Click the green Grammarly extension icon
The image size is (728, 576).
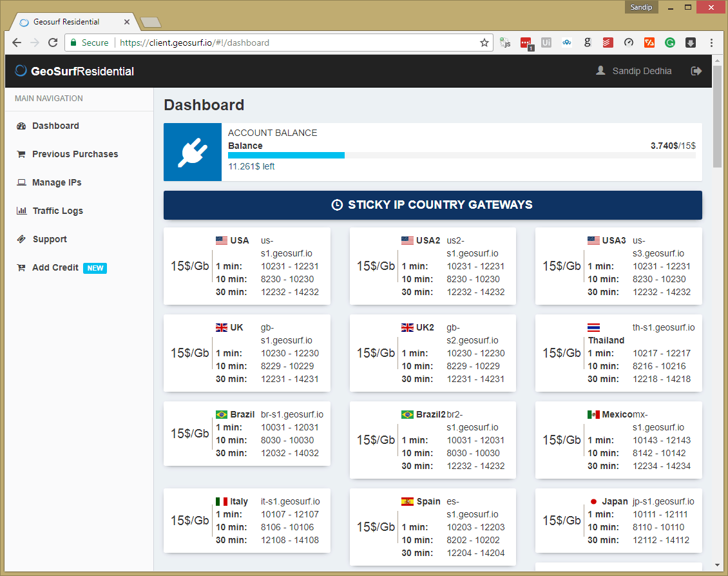point(669,43)
